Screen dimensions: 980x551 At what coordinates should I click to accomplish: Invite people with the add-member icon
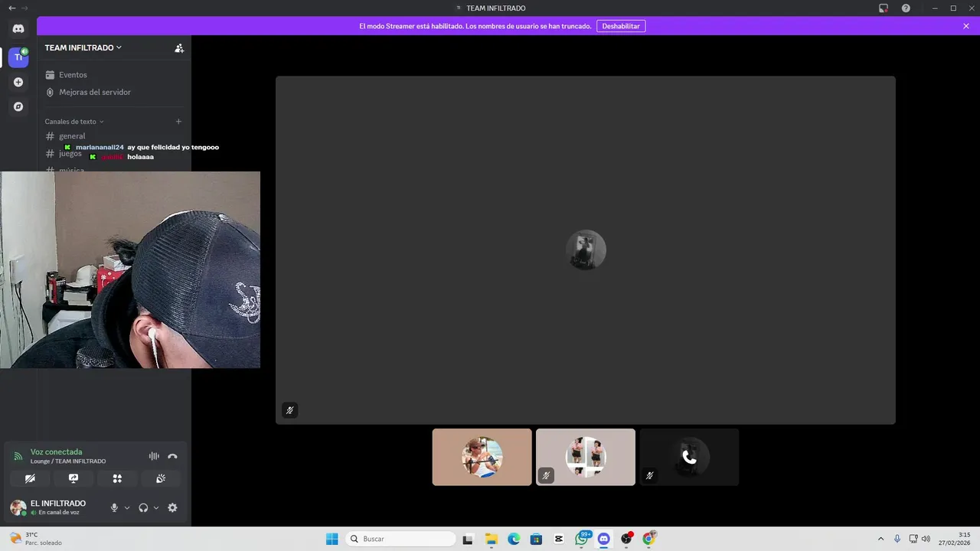coord(179,47)
